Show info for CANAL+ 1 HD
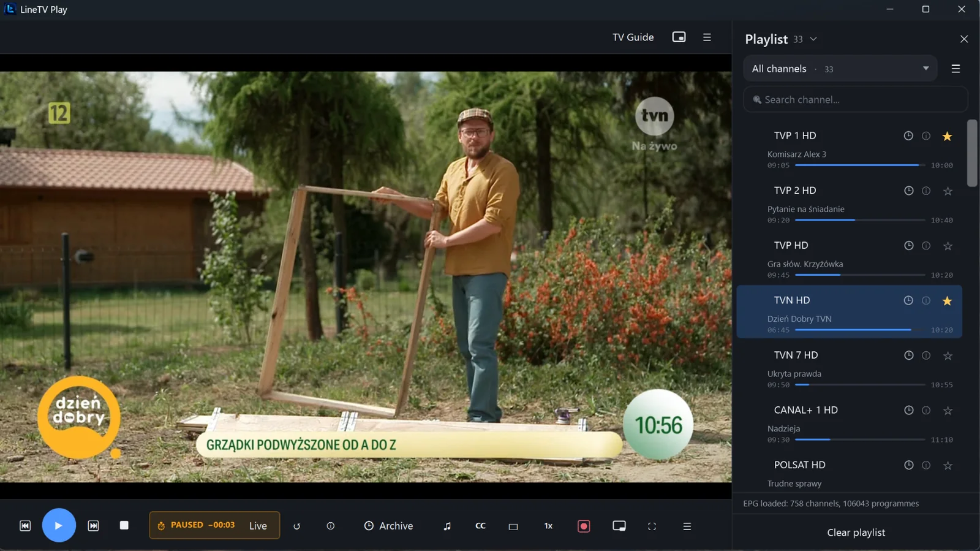Viewport: 980px width, 551px height. [x=926, y=410]
